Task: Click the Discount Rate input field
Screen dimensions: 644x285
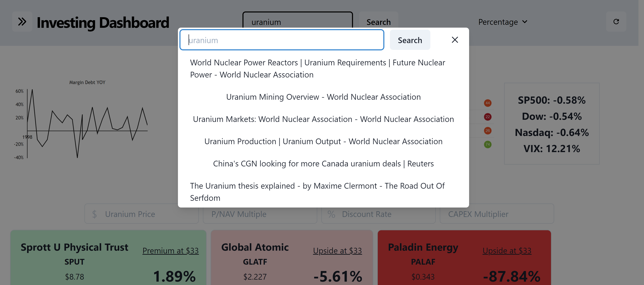Action: tap(378, 214)
